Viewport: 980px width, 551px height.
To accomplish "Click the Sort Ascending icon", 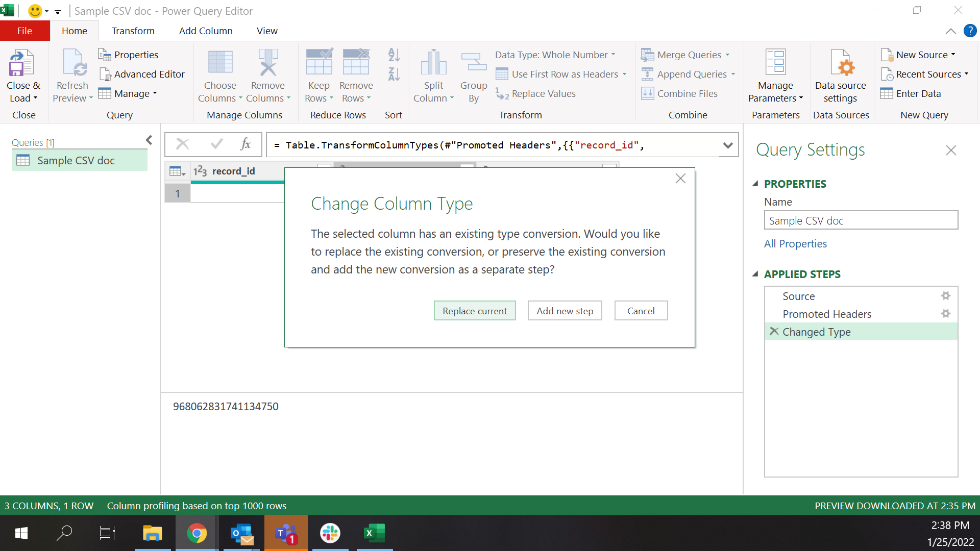I will [394, 55].
